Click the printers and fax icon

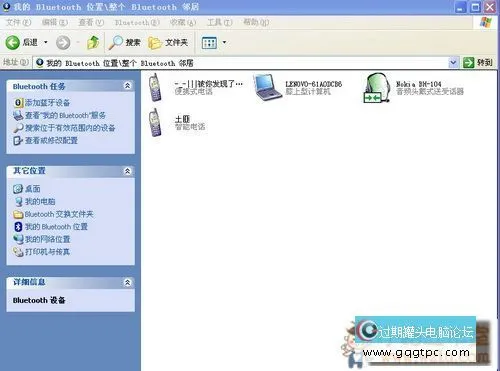(x=18, y=252)
